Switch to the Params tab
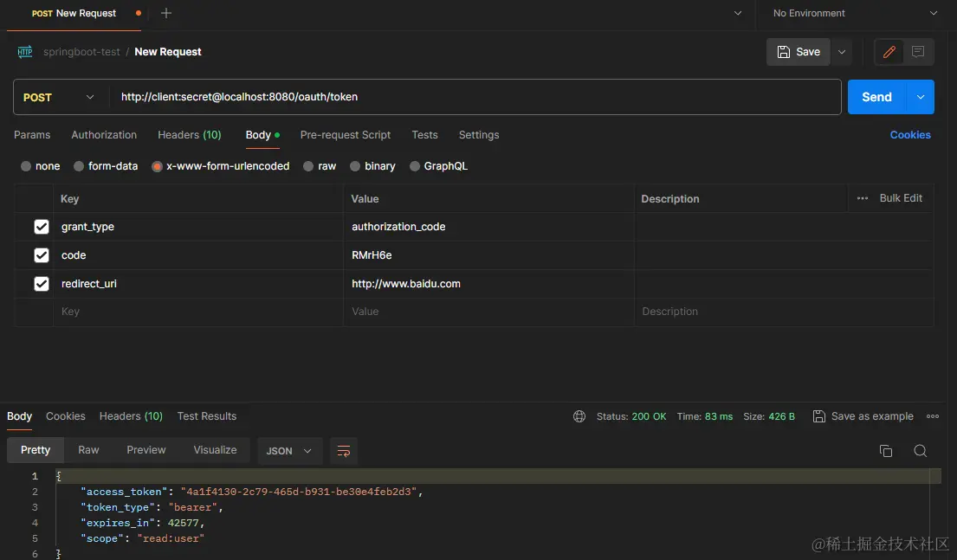The width and height of the screenshot is (957, 560). [32, 135]
